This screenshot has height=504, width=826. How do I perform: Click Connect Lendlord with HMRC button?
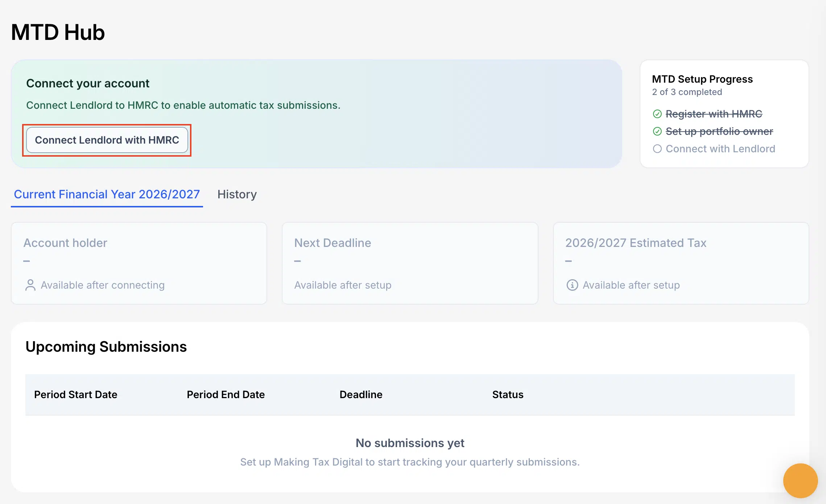pos(107,140)
